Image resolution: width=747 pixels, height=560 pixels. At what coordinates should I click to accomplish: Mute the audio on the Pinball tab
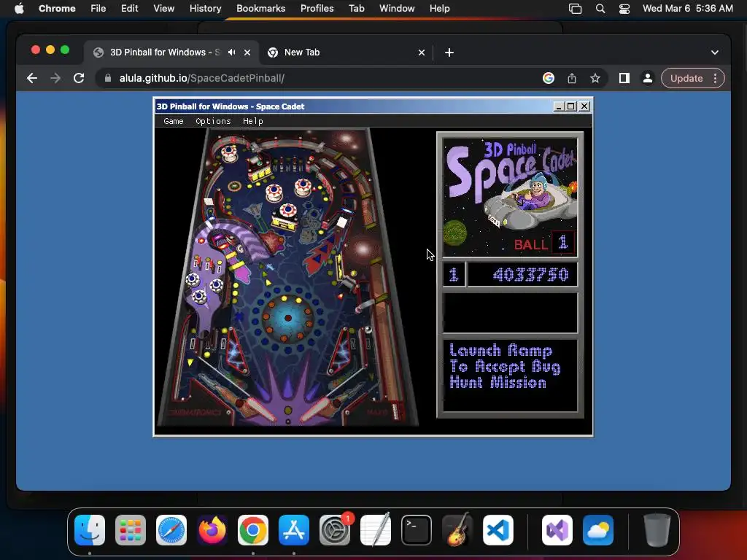click(231, 52)
